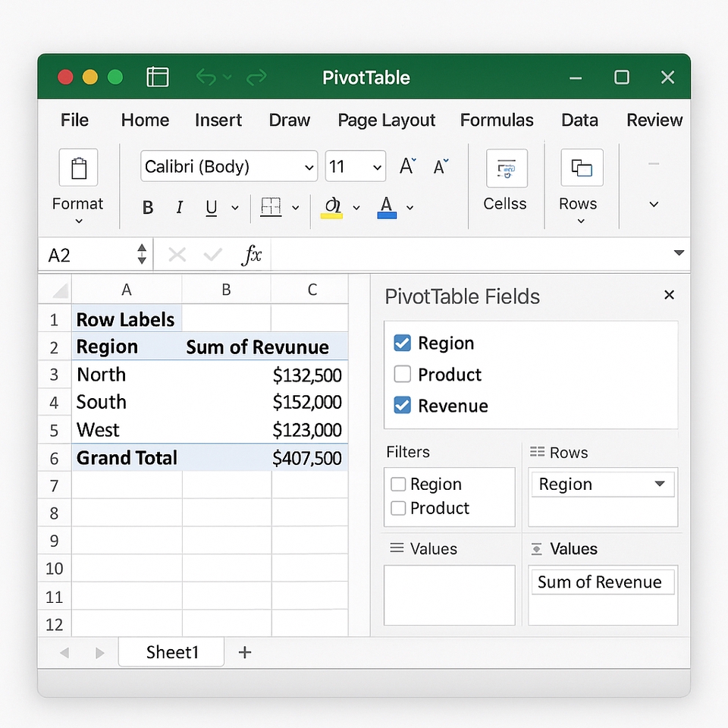Open the Calibri (Body) font dropdown
The width and height of the screenshot is (728, 728).
[x=309, y=168]
